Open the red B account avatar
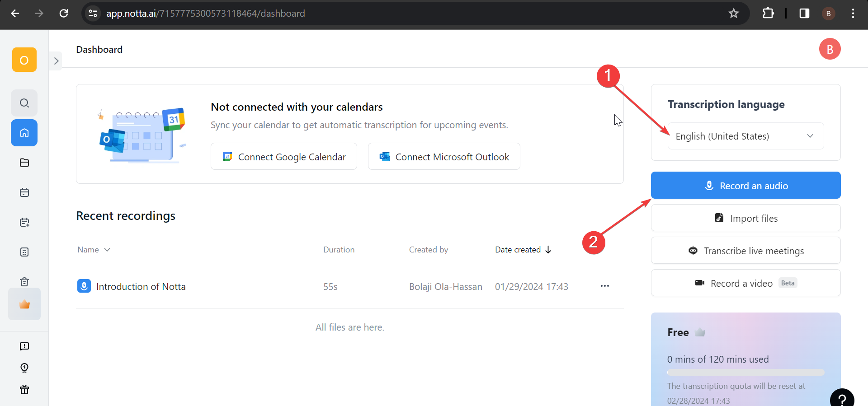 830,49
